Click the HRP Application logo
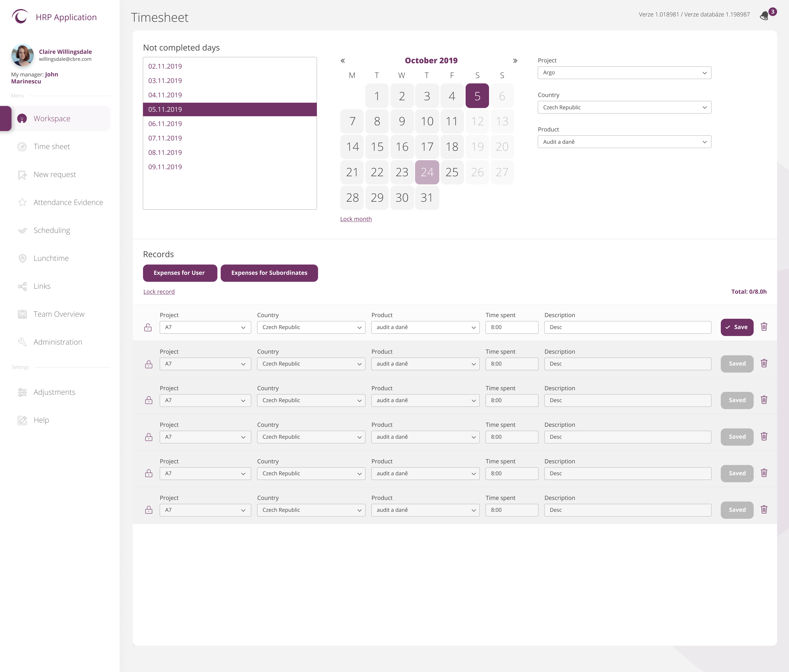 click(20, 16)
